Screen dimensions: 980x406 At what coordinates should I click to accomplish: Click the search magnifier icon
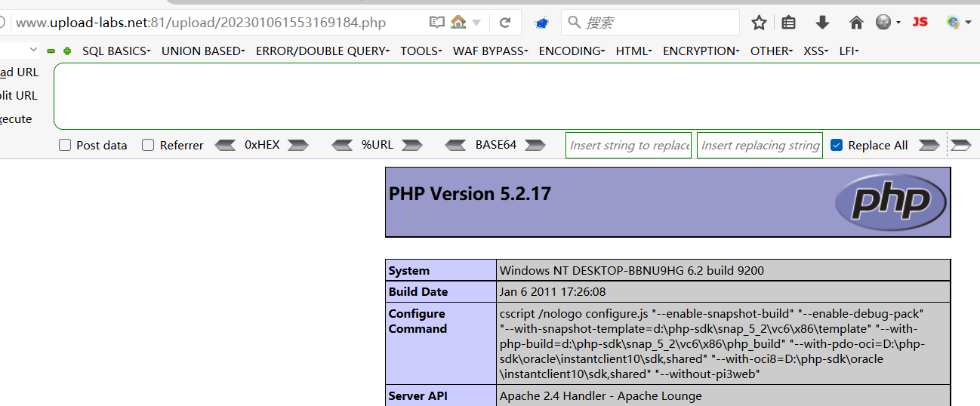tap(575, 23)
